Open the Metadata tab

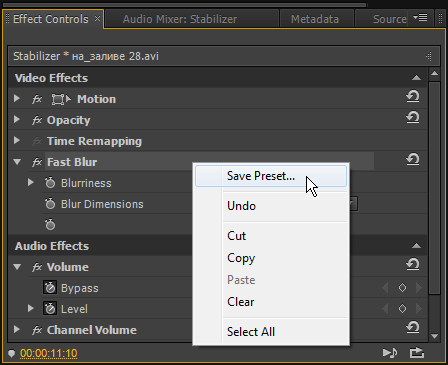tap(315, 19)
